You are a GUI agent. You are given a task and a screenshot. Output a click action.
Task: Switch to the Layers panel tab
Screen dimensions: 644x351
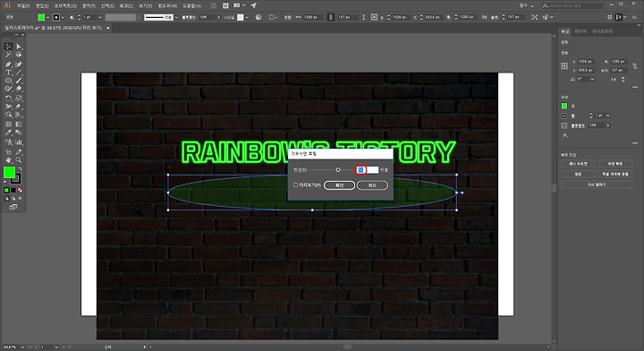580,31
